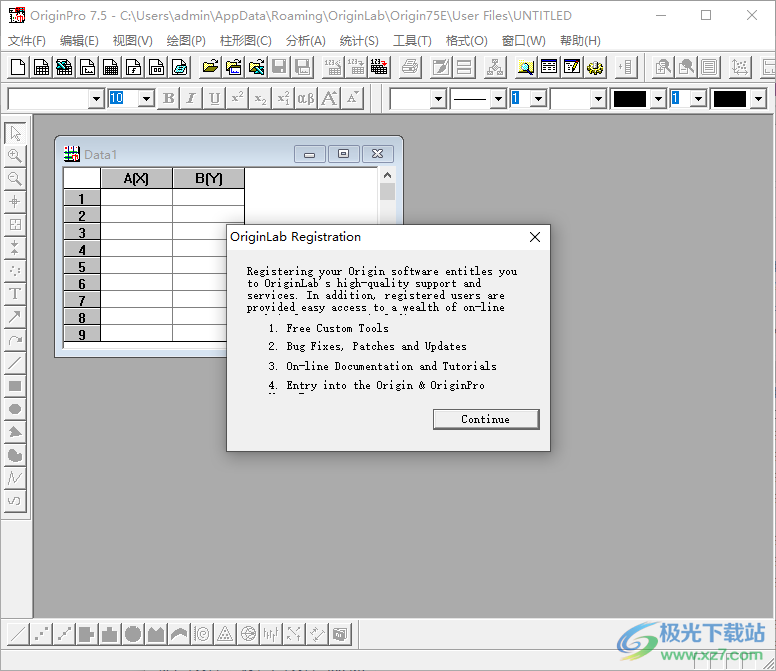Screen dimensions: 776x671
Task: Open the first black color dropdown arrow
Action: [658, 99]
